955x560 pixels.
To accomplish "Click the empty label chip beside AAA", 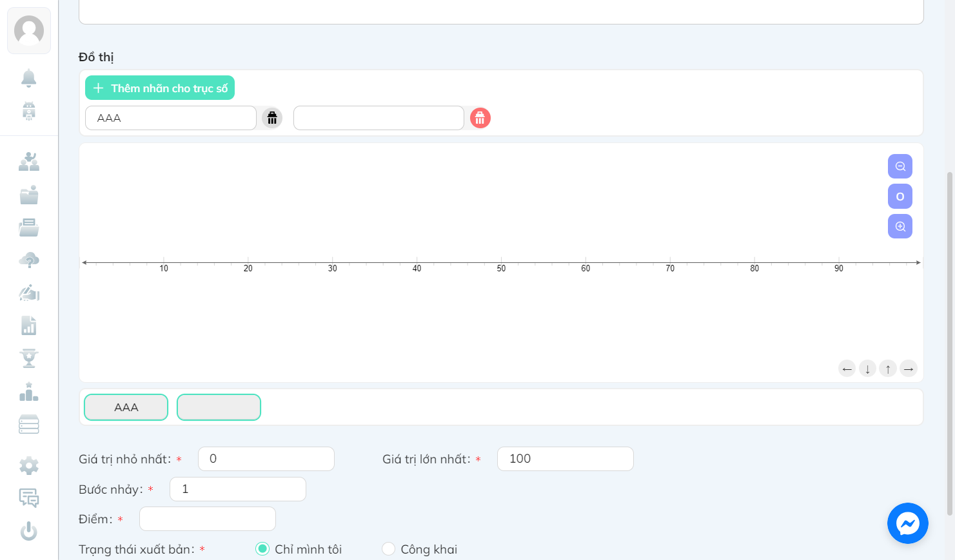I will coord(219,407).
